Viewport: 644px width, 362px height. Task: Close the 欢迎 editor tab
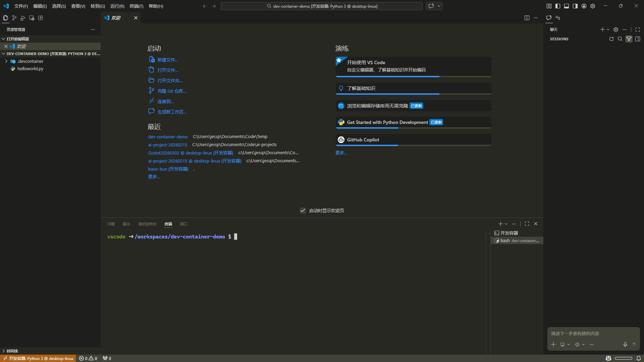pos(136,18)
